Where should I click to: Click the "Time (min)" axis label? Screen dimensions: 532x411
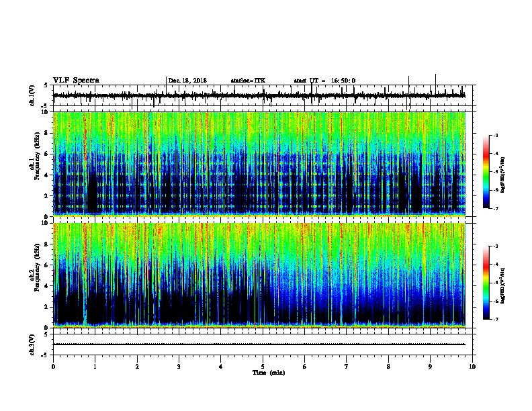(x=269, y=373)
